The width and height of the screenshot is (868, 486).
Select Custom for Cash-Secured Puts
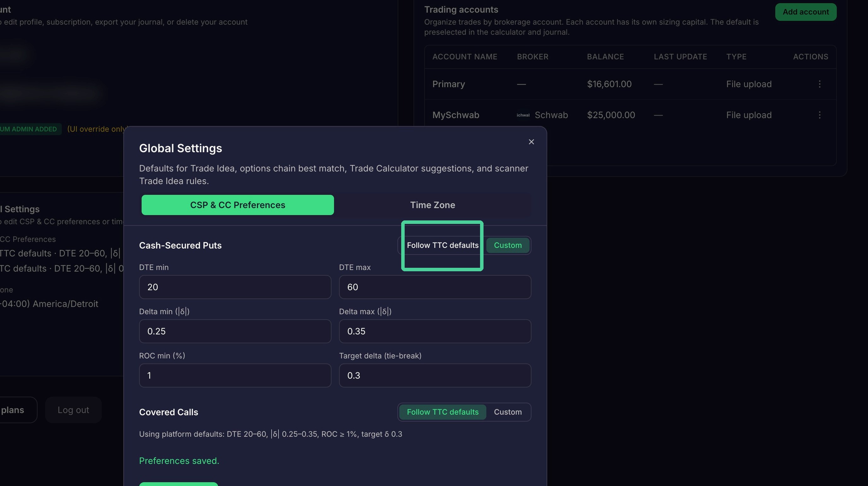pyautogui.click(x=507, y=245)
